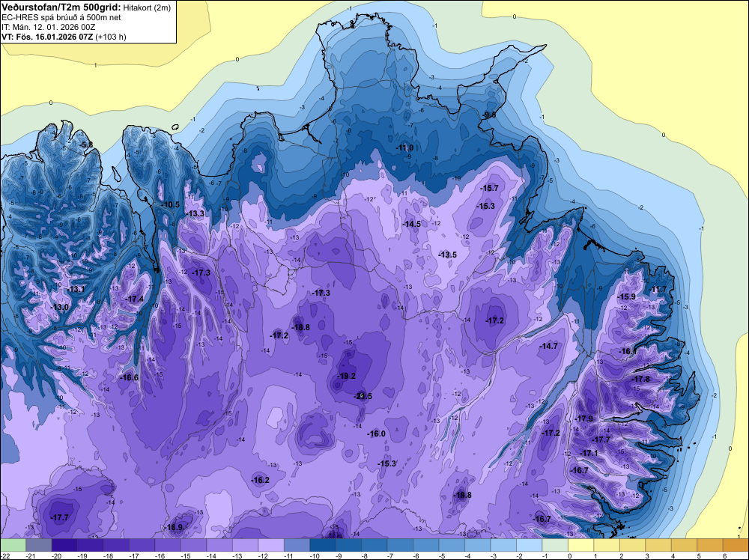Click the -13.3 temperature label

pos(195,213)
